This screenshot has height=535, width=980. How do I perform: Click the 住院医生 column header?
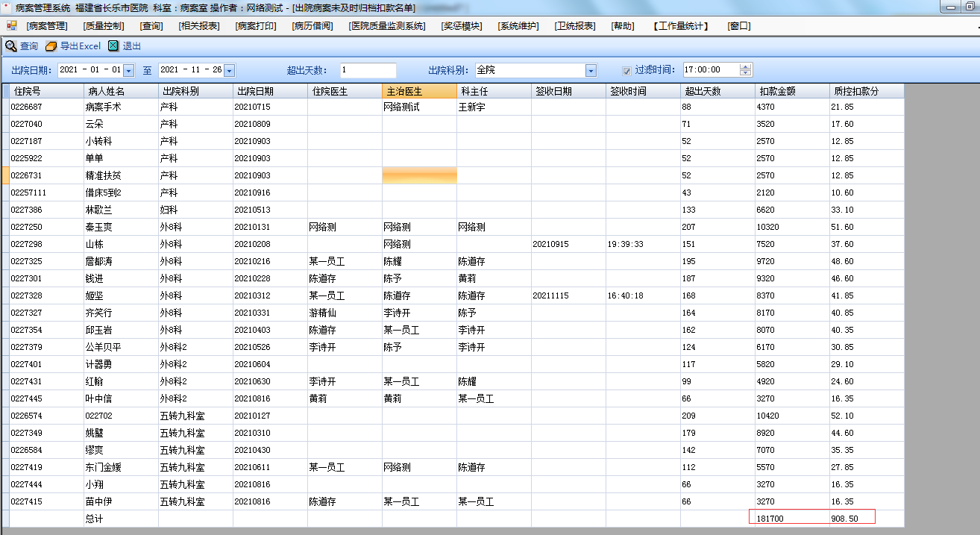click(345, 91)
